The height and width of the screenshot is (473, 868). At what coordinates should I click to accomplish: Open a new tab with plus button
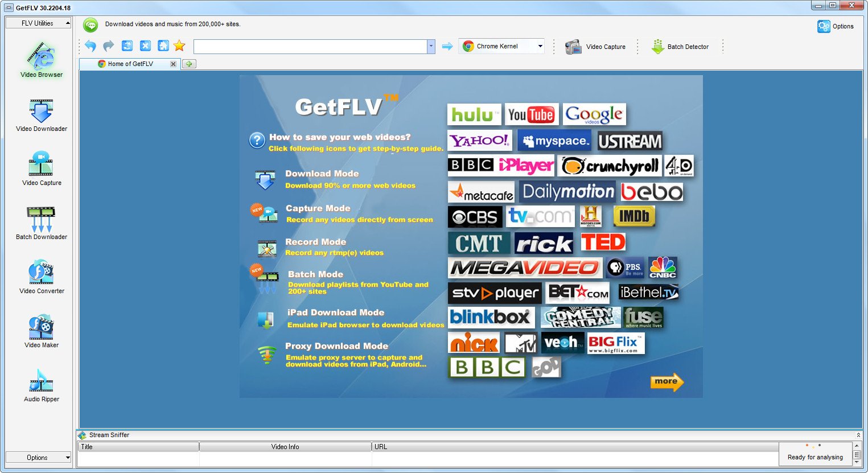(x=189, y=64)
